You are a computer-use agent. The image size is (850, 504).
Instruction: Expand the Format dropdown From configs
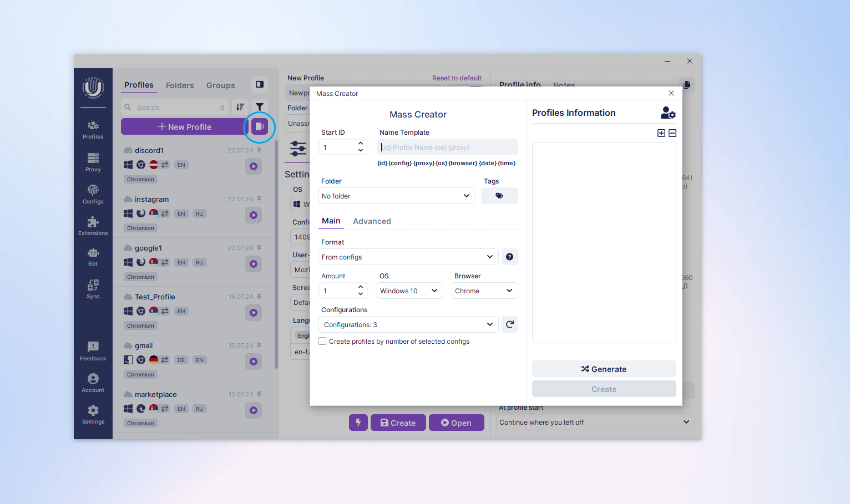(x=408, y=257)
